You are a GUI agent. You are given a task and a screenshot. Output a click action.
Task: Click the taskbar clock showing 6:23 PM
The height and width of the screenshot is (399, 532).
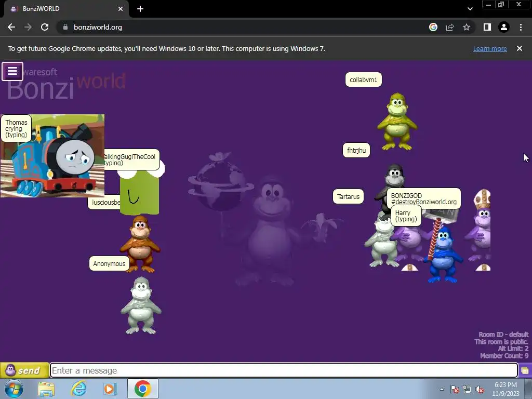506,389
